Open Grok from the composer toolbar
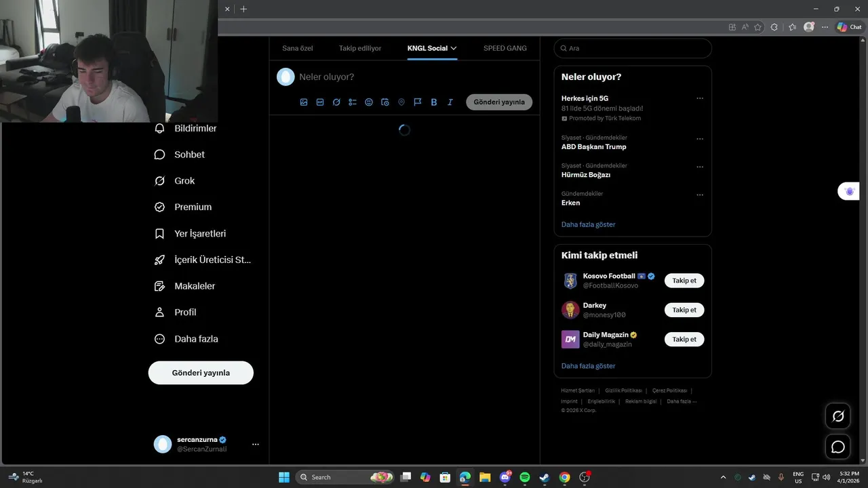868x488 pixels. (x=336, y=102)
